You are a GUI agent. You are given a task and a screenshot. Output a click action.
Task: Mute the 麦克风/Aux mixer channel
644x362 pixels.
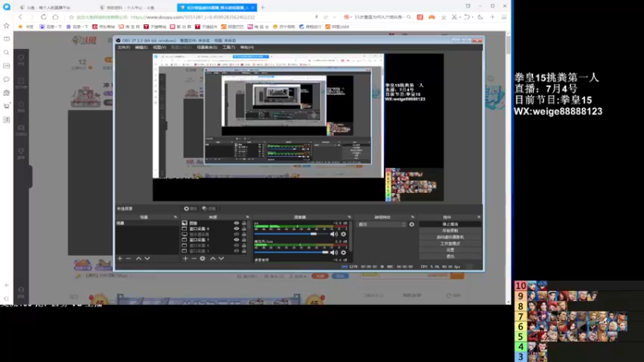click(333, 253)
